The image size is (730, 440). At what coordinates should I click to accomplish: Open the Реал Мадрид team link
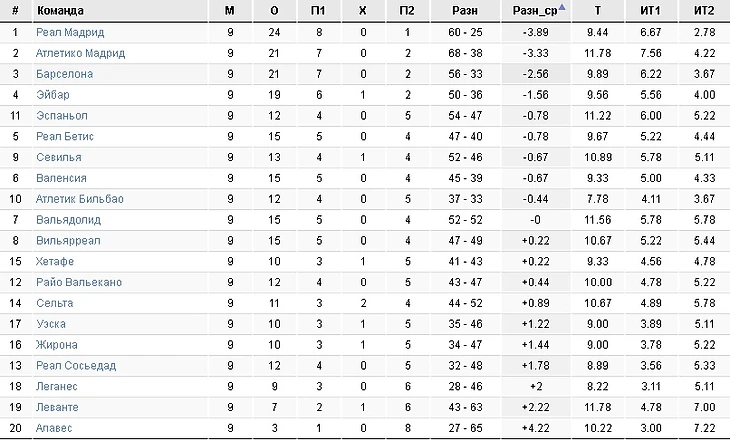tap(69, 32)
